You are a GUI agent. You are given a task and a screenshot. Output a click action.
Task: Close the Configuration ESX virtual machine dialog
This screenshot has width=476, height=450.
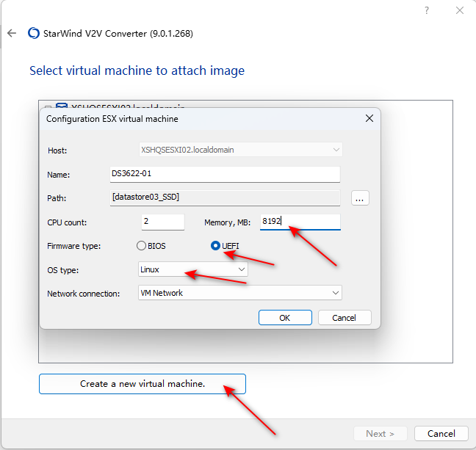point(369,118)
